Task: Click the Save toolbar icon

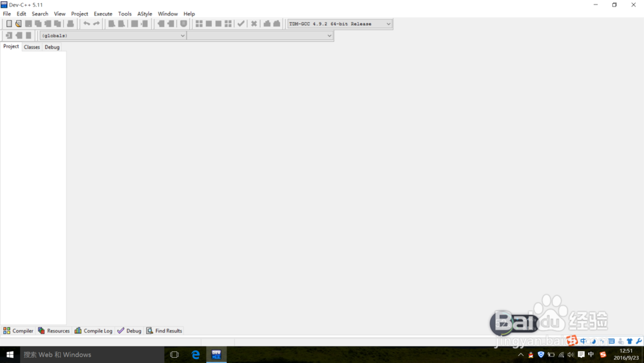Action: click(x=28, y=24)
